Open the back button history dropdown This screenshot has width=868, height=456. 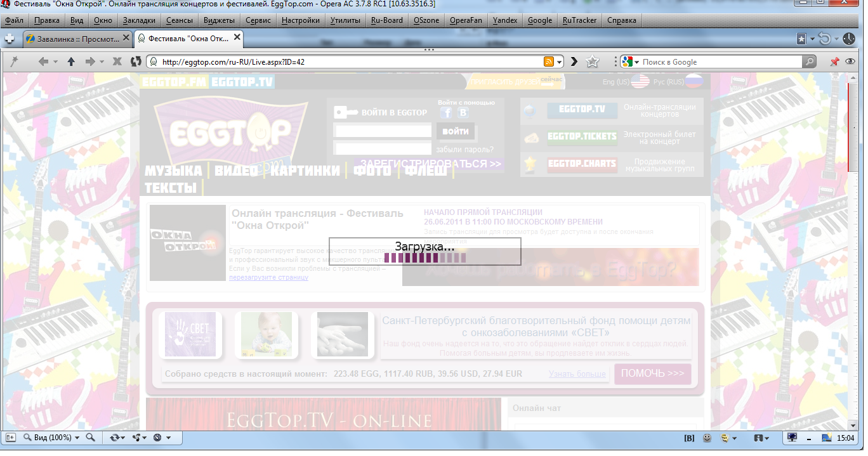[55, 62]
